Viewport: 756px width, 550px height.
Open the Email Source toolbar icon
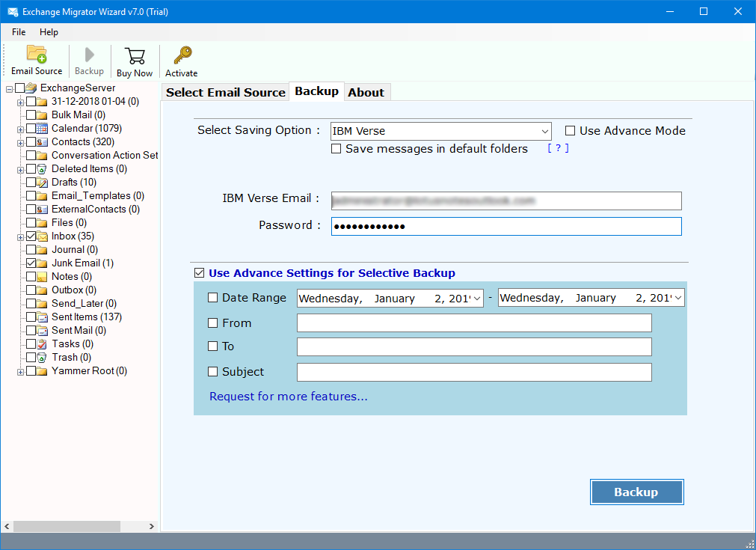37,54
